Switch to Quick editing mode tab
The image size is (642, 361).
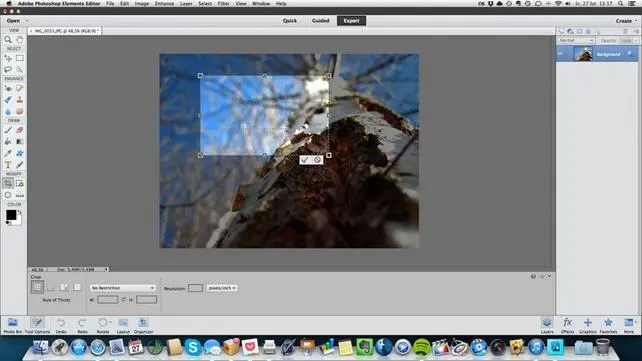[289, 20]
